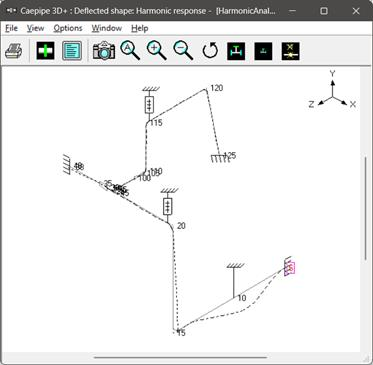This screenshot has height=365, width=373.
Task: Click the Zoom In magnifier icon
Action: point(157,51)
